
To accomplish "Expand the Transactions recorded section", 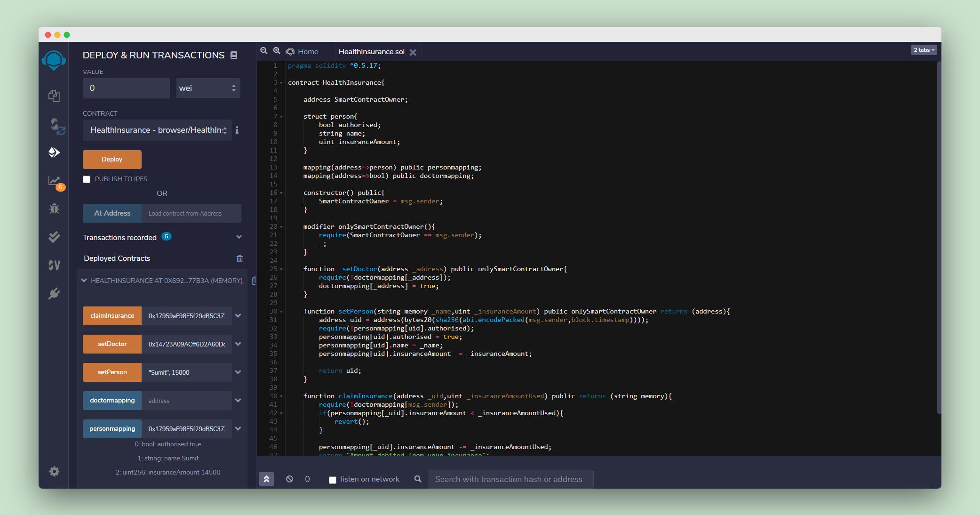I will pos(239,237).
